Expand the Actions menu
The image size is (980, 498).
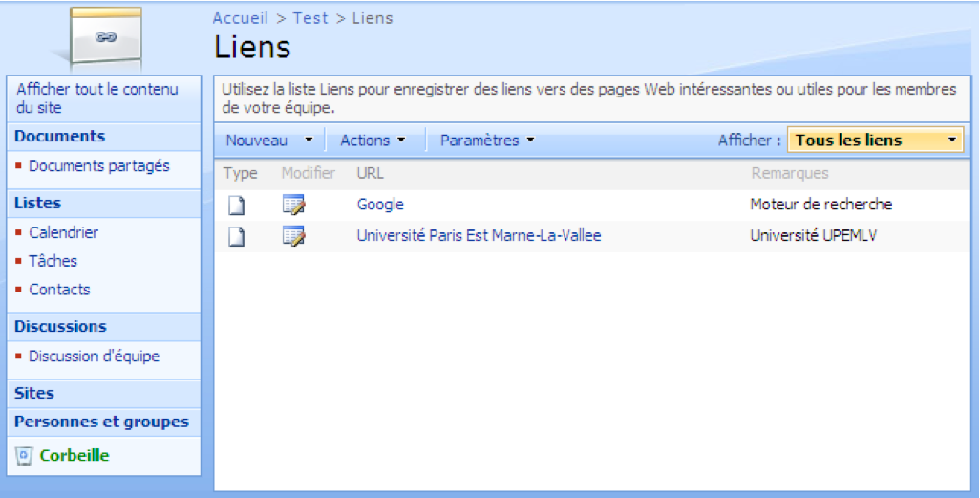[x=373, y=141]
